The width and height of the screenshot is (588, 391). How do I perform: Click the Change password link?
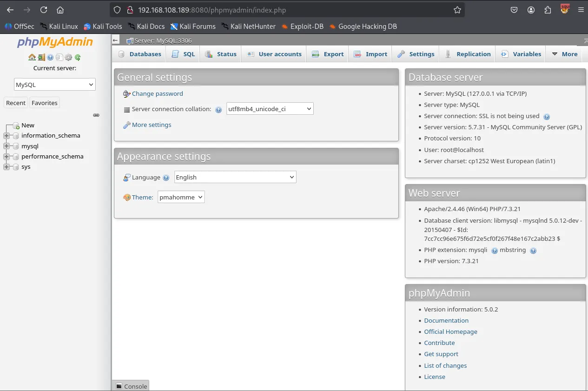pos(157,93)
